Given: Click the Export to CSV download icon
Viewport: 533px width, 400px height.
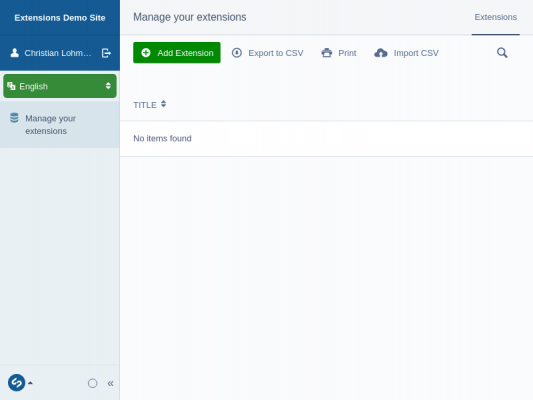Looking at the screenshot, I should pos(237,53).
